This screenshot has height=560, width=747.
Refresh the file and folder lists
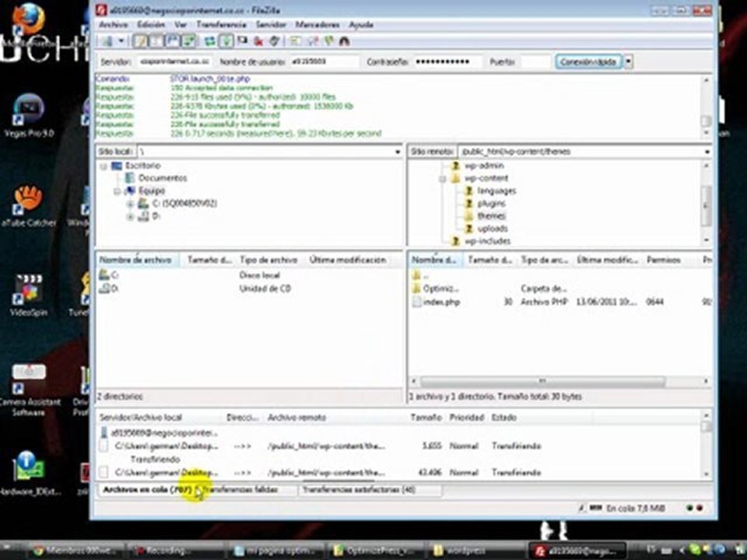209,41
